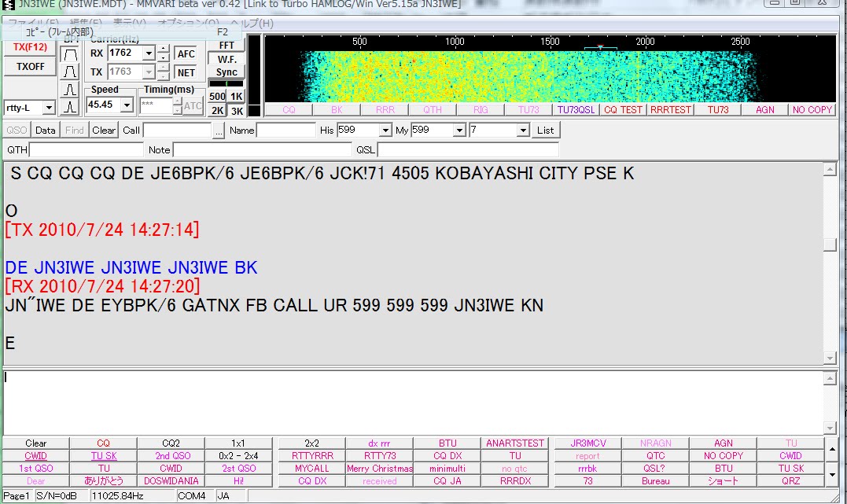847x504 pixels.
Task: Click the JR3MCV macro button
Action: 588,443
